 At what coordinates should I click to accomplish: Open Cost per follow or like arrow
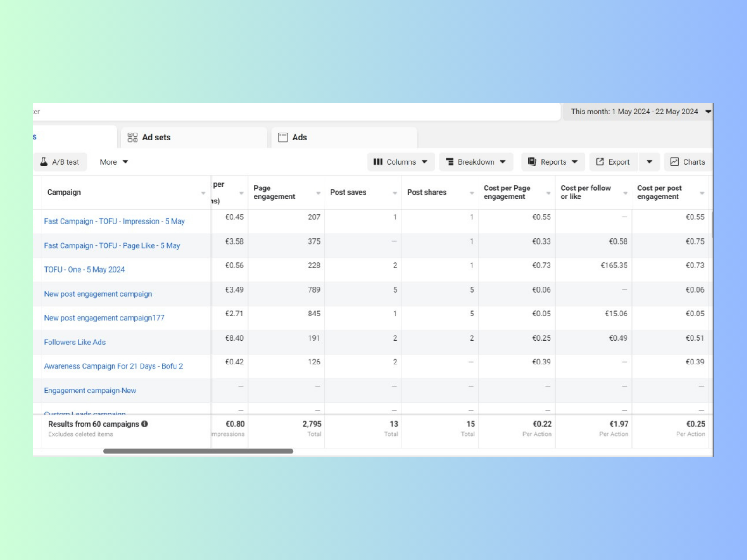[x=625, y=193]
